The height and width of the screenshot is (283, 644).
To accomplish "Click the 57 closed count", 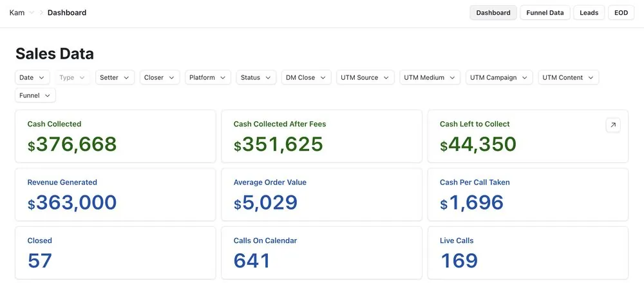I will [40, 261].
